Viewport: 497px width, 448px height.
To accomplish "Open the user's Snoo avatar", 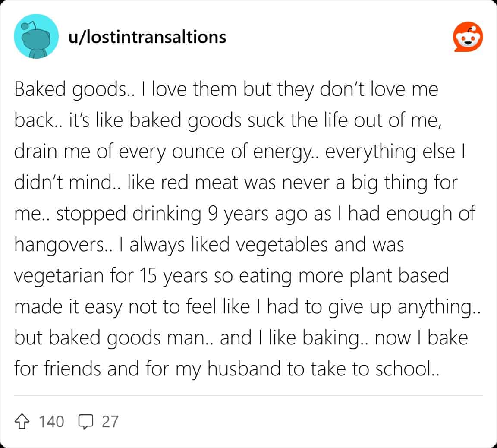I will (36, 36).
